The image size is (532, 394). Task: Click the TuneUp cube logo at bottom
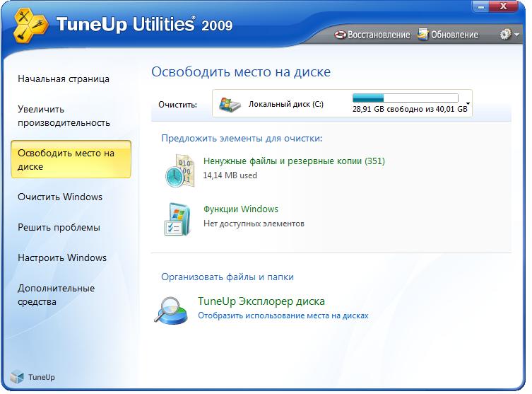pyautogui.click(x=17, y=377)
